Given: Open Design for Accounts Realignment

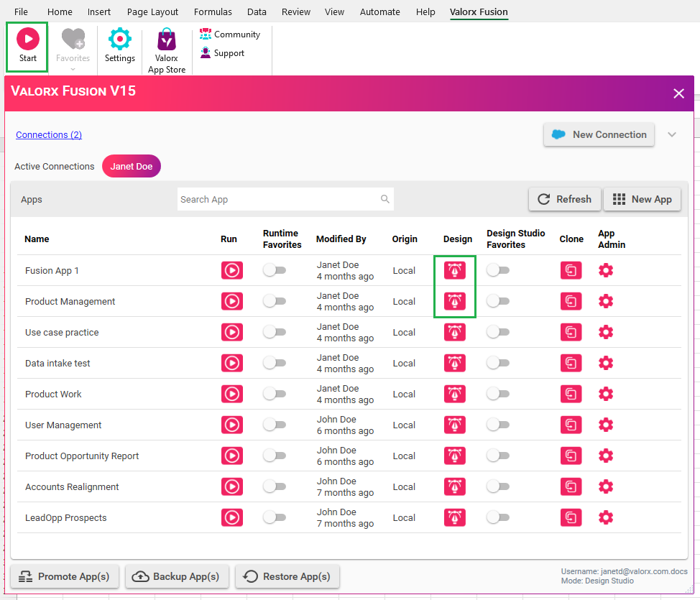Looking at the screenshot, I should coord(455,486).
